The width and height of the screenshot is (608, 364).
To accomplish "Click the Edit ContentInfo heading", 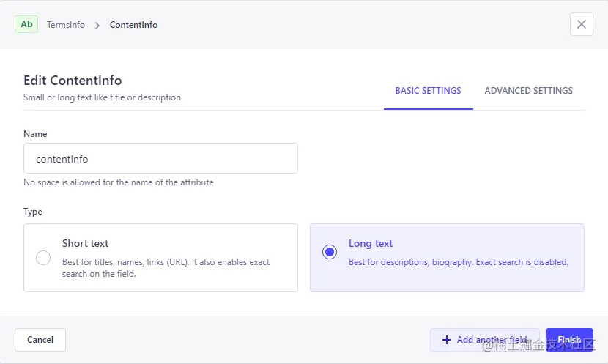I will [x=73, y=81].
